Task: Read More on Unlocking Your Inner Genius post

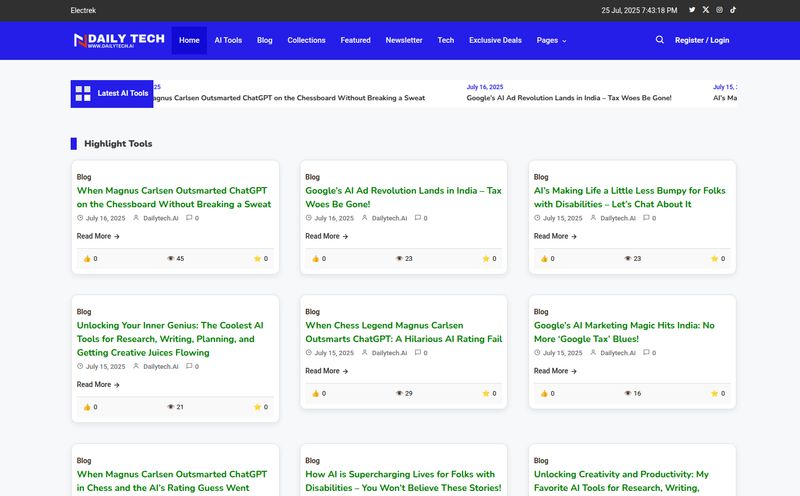Action: click(98, 385)
